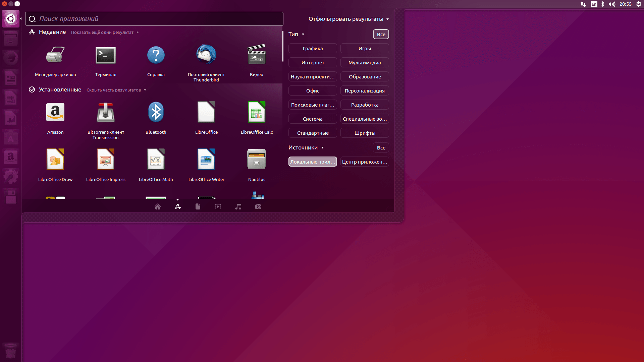The height and width of the screenshot is (362, 644).
Task: Switch to Все sources filter
Action: point(381,147)
